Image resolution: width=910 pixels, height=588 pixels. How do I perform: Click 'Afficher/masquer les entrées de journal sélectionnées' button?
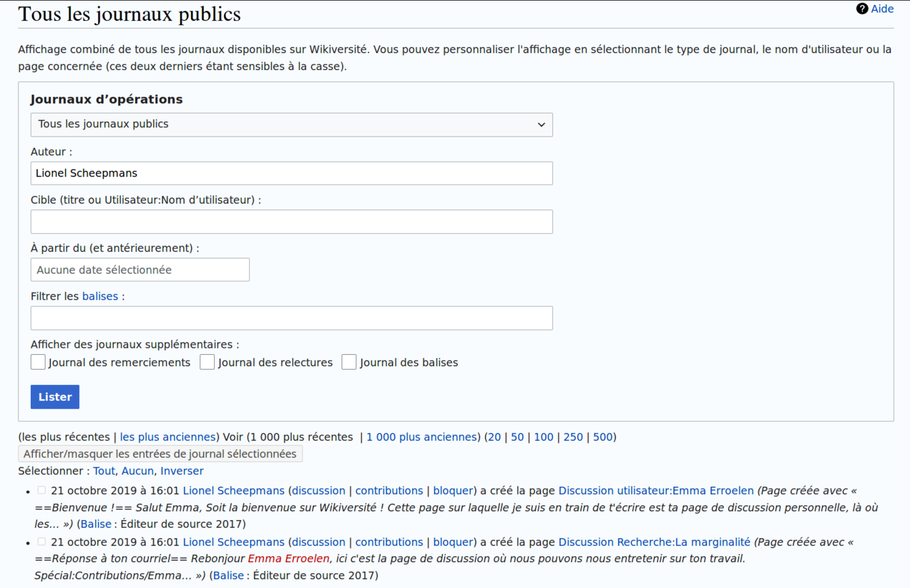pos(160,454)
